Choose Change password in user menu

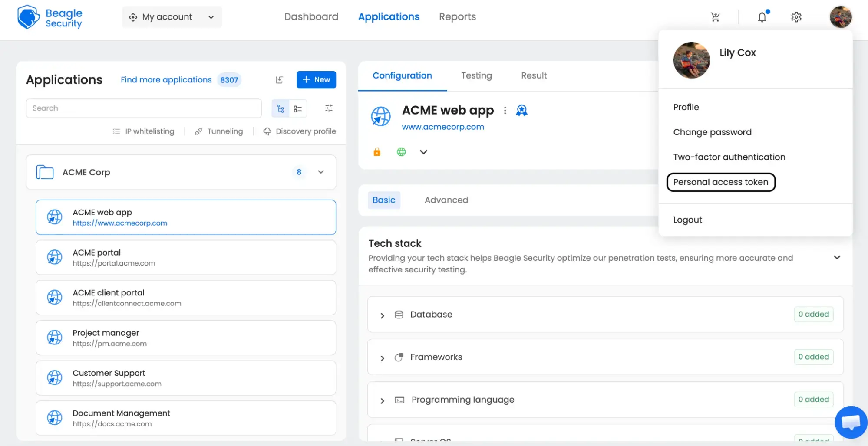(x=712, y=132)
